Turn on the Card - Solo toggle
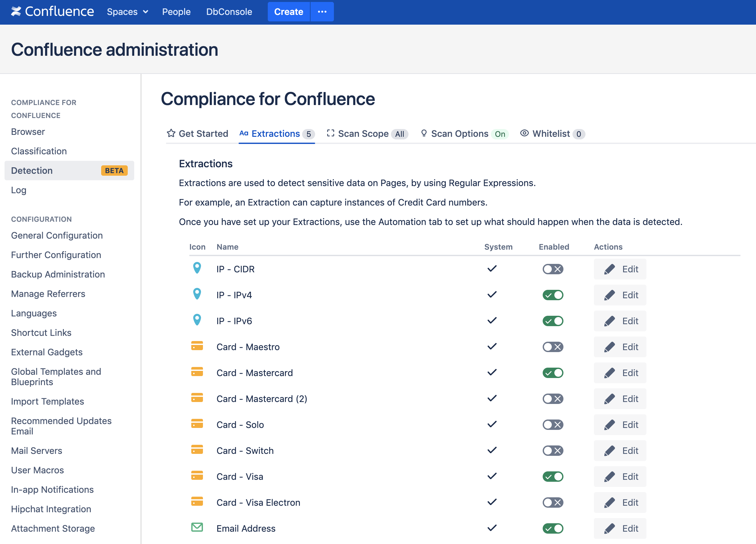This screenshot has width=756, height=544. (553, 425)
